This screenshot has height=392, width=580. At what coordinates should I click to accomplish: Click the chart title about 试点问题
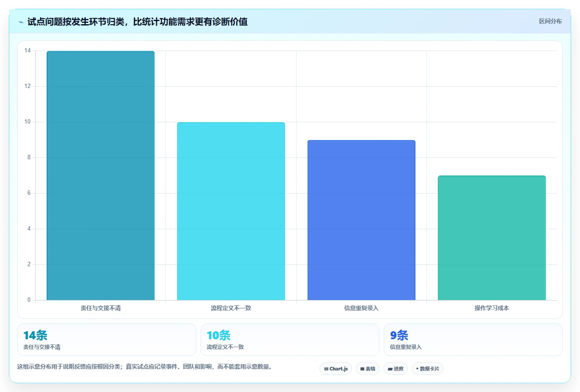[137, 22]
